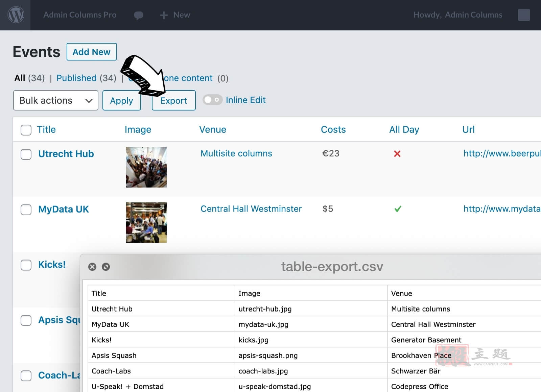Screen dimensions: 541x392
Task: Open the beerpub URL link for Utrecht Hub
Action: [502, 153]
